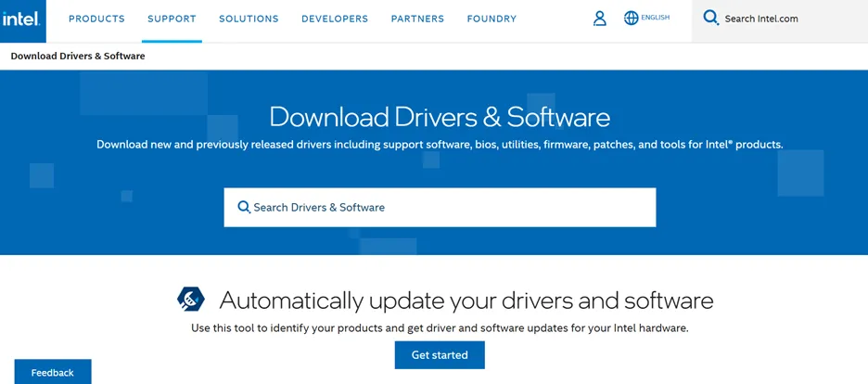Screen dimensions: 868x384
Task: Click the magnifier icon beside Search Intel.com
Action: [710, 18]
